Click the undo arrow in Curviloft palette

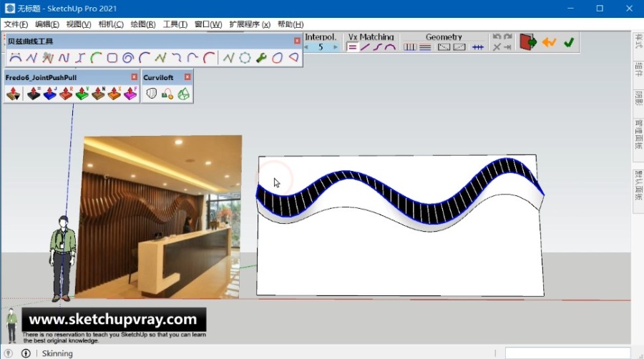(497, 37)
